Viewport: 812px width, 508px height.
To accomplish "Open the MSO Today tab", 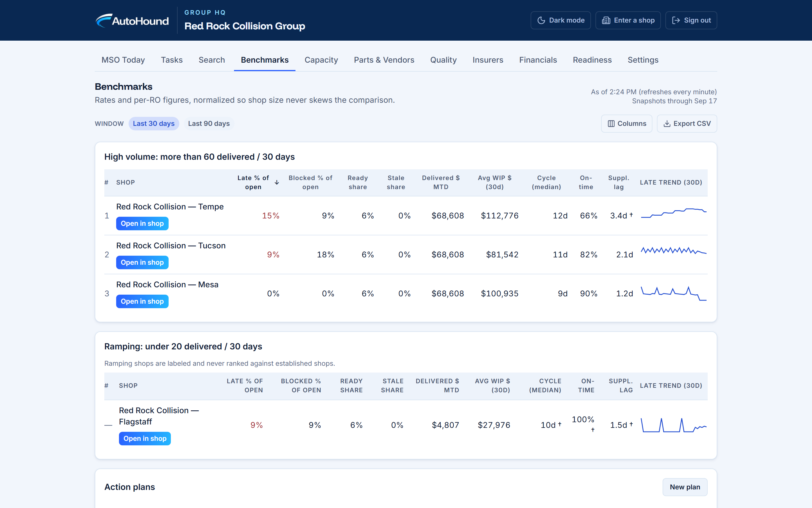I will (x=123, y=60).
